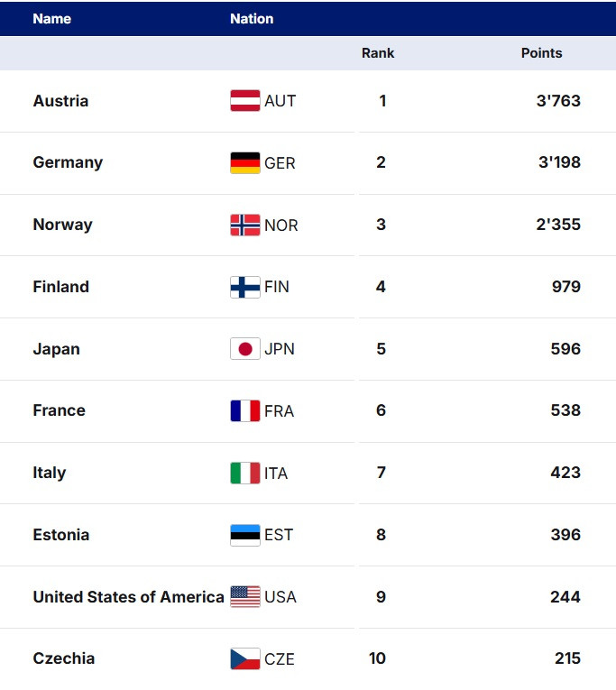Click Finland's rank number 4
This screenshot has height=690, width=616.
(381, 287)
